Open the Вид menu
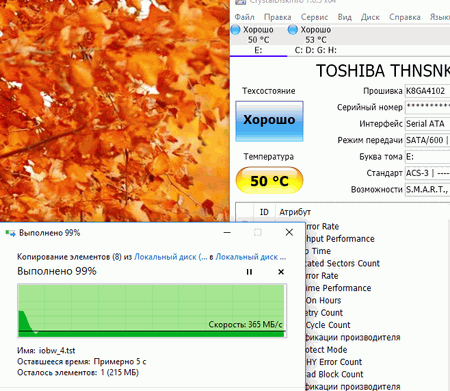This screenshot has width=450, height=391. (344, 17)
